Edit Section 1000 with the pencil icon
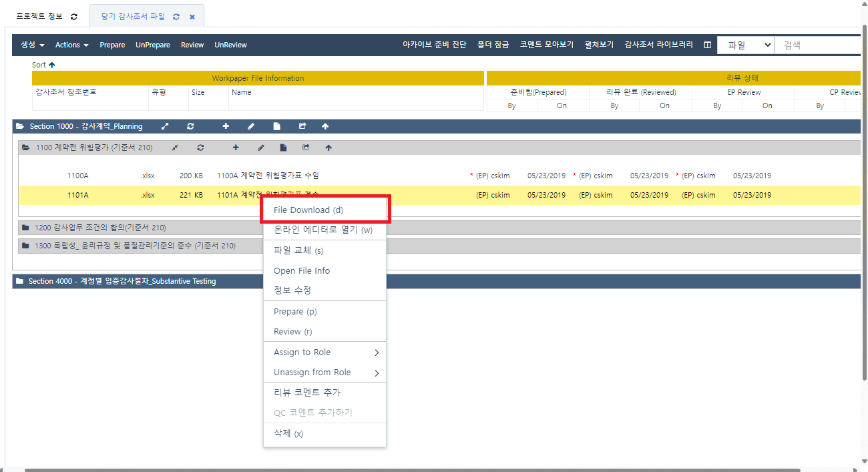Screen dimensions: 868x472 251,126
